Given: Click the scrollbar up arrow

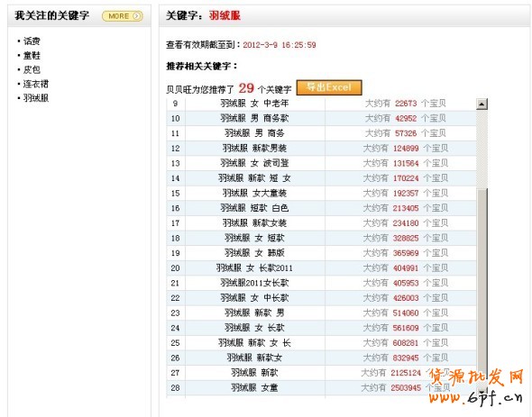Looking at the screenshot, I should (482, 104).
